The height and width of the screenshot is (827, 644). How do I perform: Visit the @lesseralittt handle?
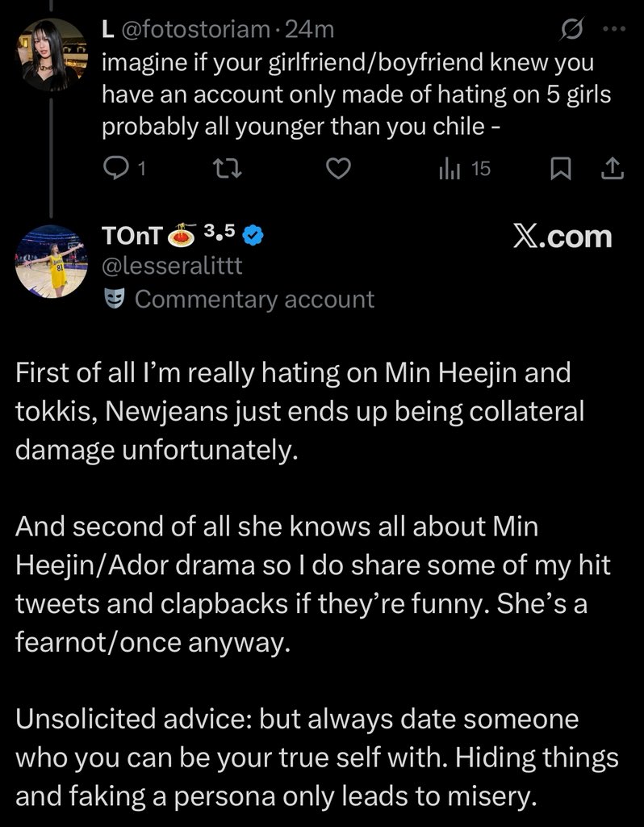click(x=172, y=266)
